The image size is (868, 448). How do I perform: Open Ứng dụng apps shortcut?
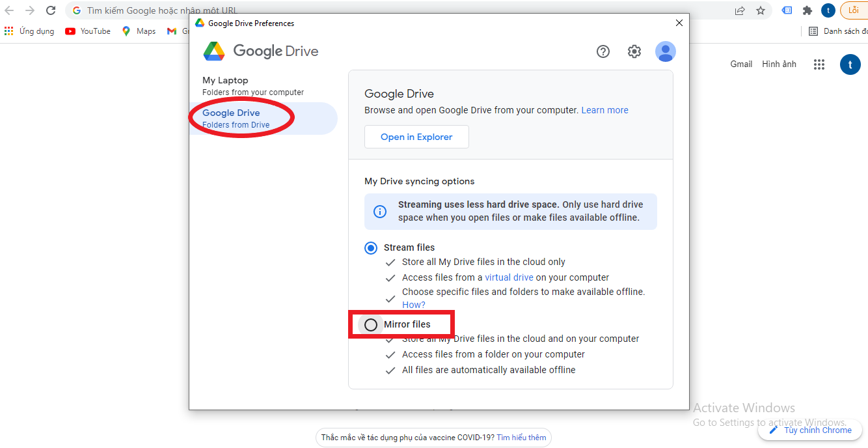pos(29,31)
